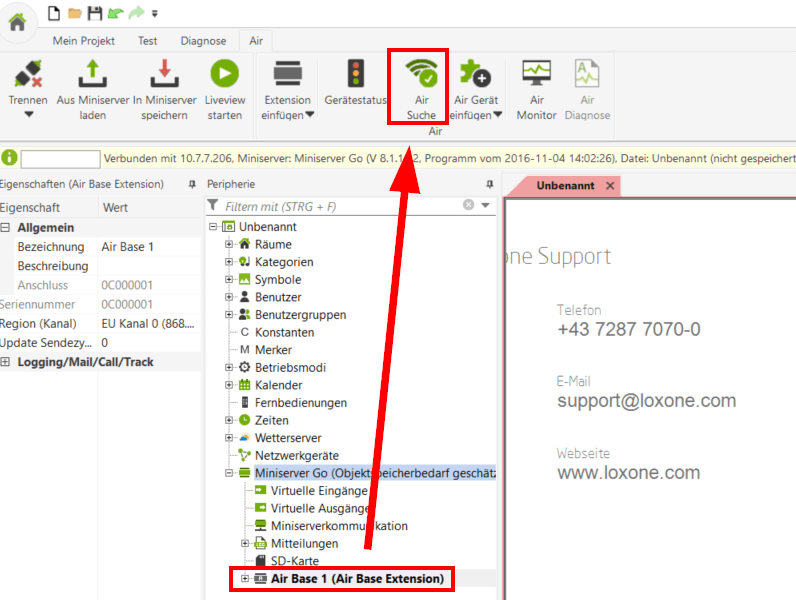The image size is (796, 600).
Task: Click the save disk icon in quick toolbar
Action: click(x=94, y=13)
